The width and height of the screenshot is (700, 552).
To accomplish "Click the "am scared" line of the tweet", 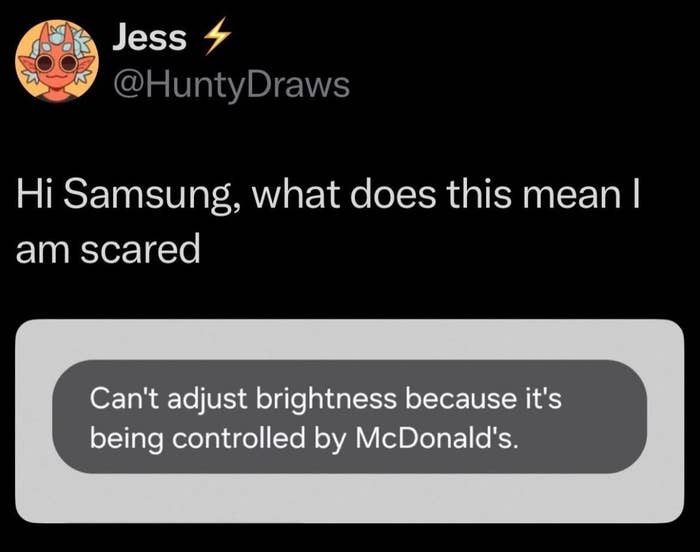I will coord(108,249).
